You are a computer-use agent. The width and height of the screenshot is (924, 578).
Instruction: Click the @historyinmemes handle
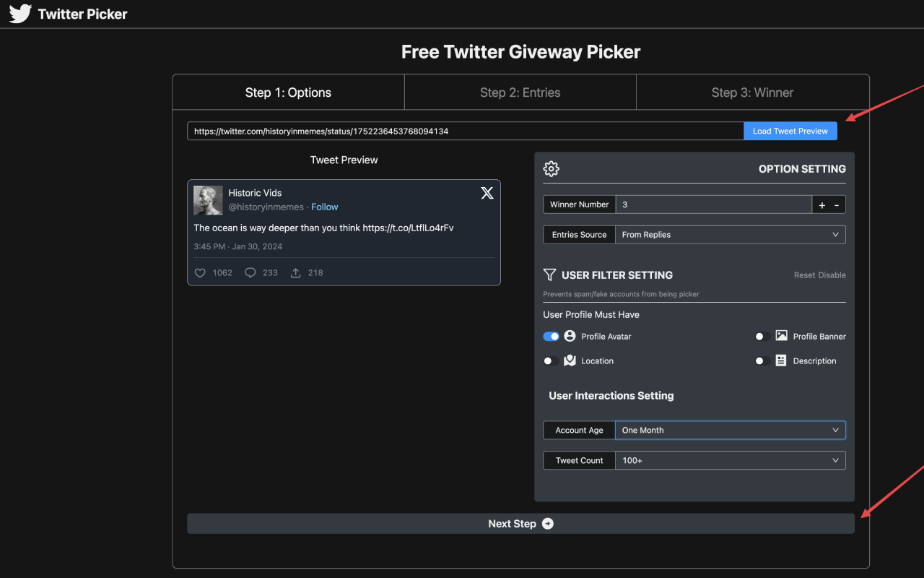(x=266, y=207)
